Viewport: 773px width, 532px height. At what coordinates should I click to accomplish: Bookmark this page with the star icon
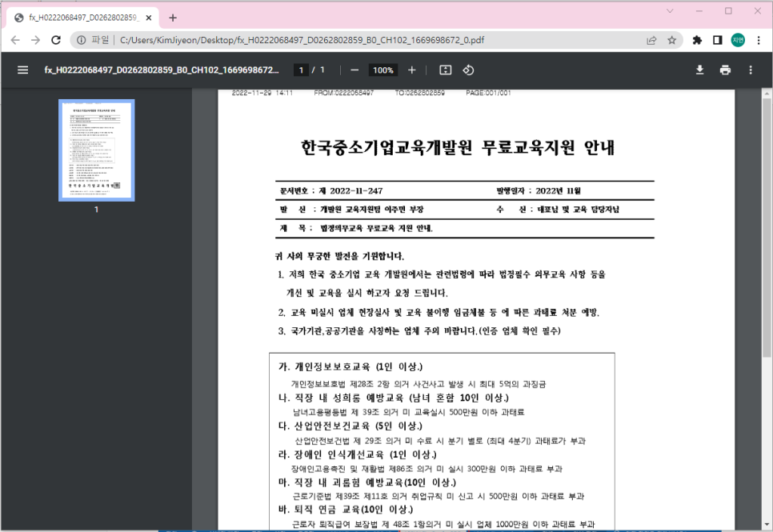671,41
